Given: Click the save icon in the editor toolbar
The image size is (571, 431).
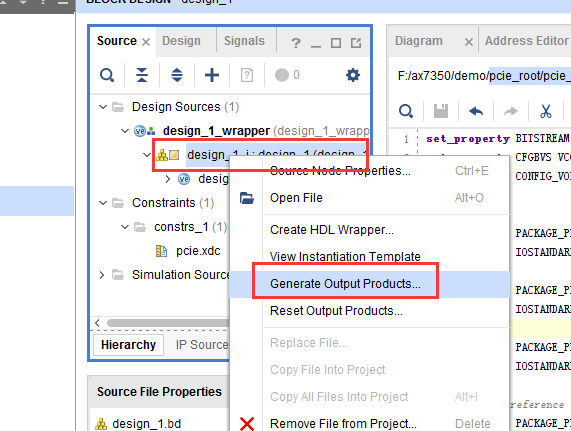Looking at the screenshot, I should [441, 111].
